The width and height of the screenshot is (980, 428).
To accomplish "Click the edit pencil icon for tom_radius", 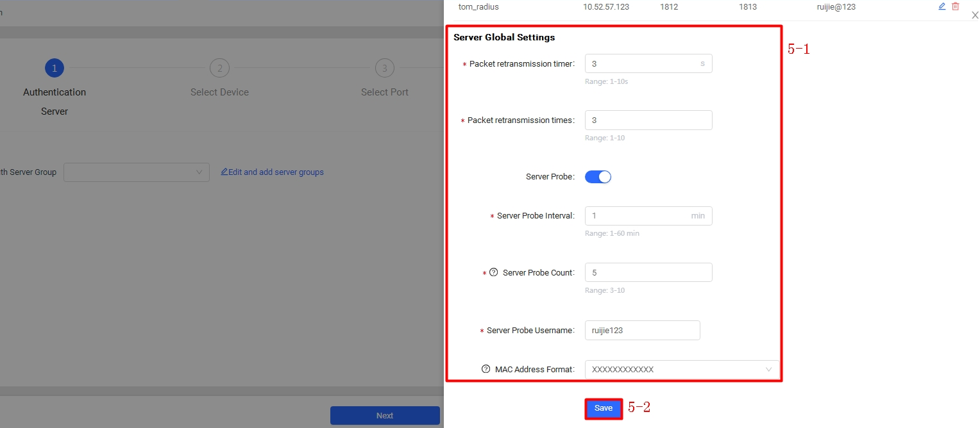I will [x=942, y=6].
